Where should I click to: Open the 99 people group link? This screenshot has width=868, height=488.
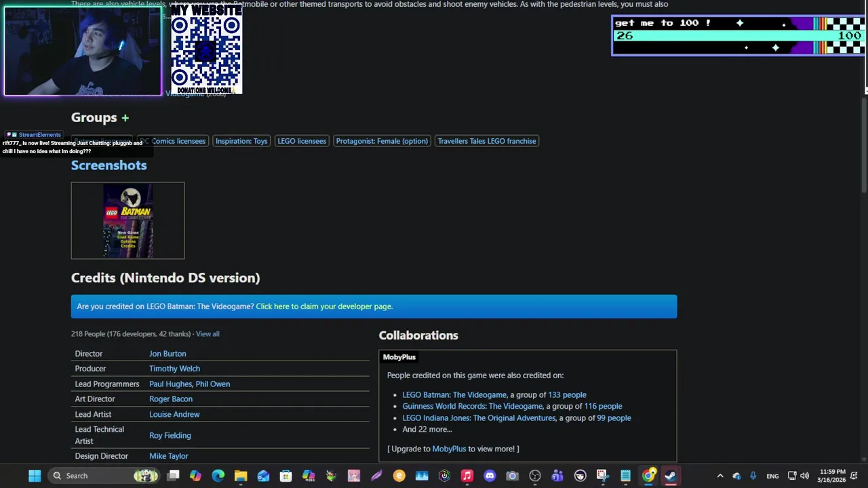(614, 418)
